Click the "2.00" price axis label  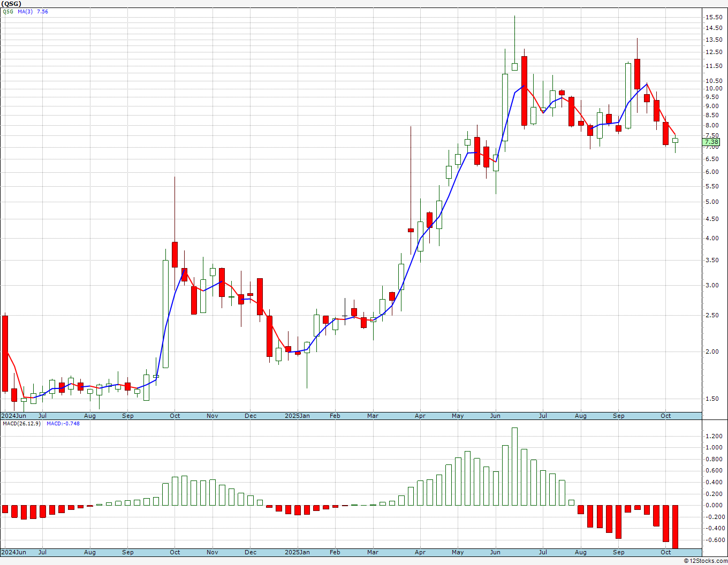pos(714,352)
